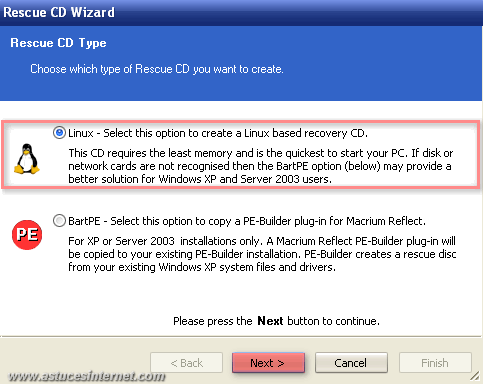Click the Rescue CD Wizard title bar
This screenshot has height=384, width=483.
[241, 13]
